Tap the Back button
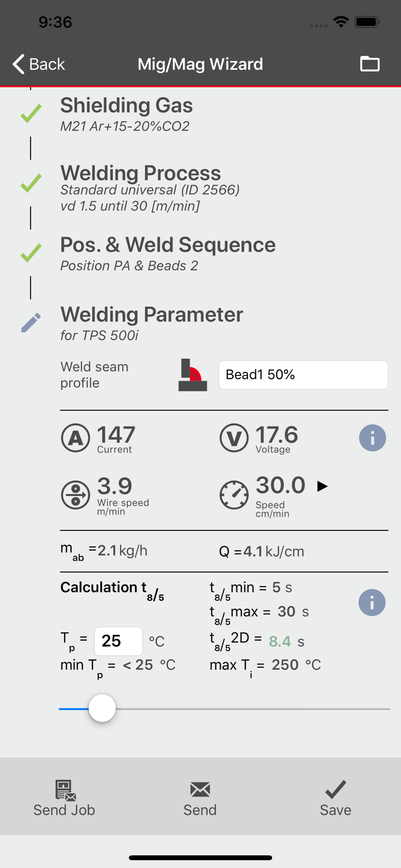Image resolution: width=401 pixels, height=868 pixels. point(39,64)
